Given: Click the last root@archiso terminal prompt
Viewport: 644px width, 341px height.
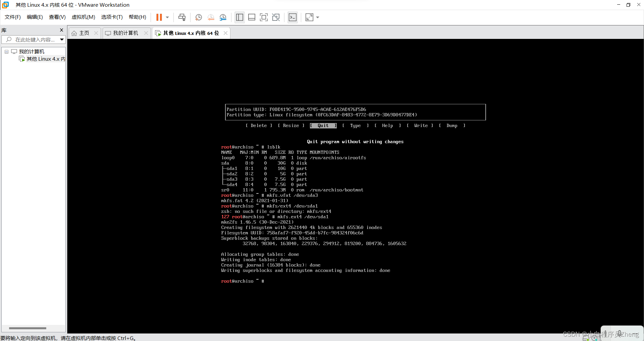Looking at the screenshot, I should tap(243, 281).
